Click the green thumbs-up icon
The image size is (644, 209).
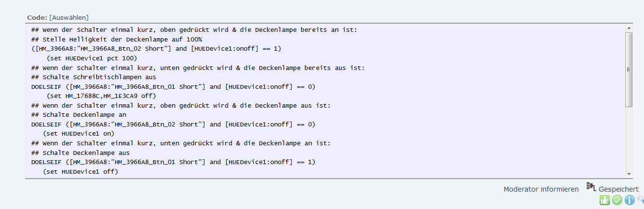click(604, 200)
